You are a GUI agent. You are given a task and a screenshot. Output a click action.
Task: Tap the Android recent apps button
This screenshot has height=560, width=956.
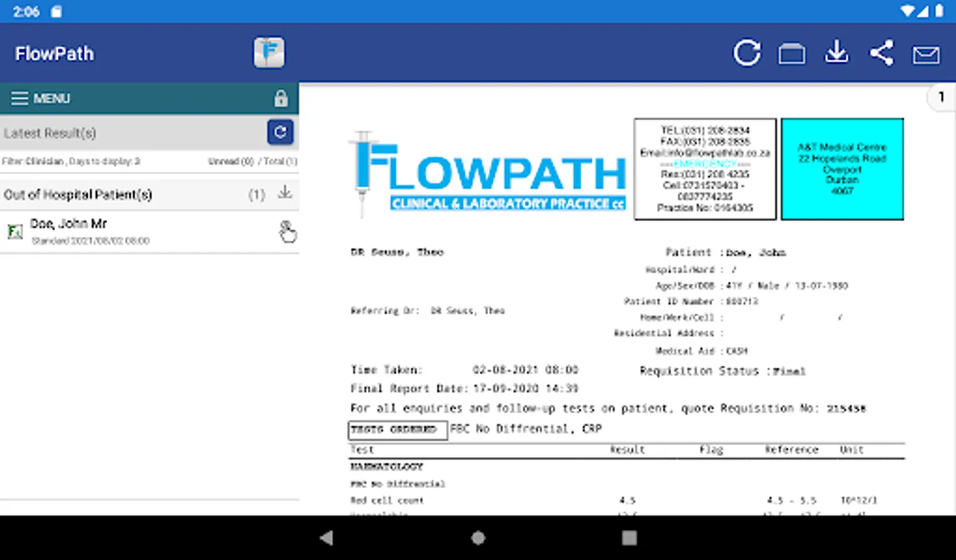[x=629, y=538]
